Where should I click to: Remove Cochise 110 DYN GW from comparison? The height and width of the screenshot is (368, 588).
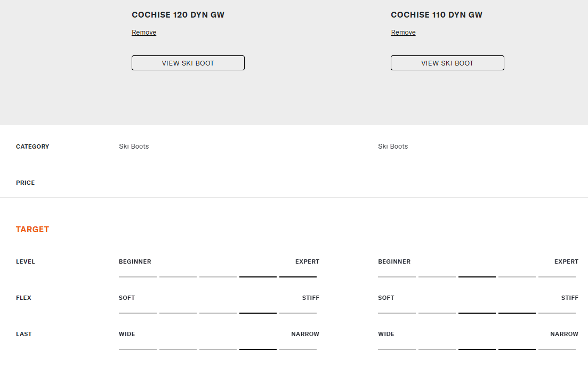pos(403,32)
